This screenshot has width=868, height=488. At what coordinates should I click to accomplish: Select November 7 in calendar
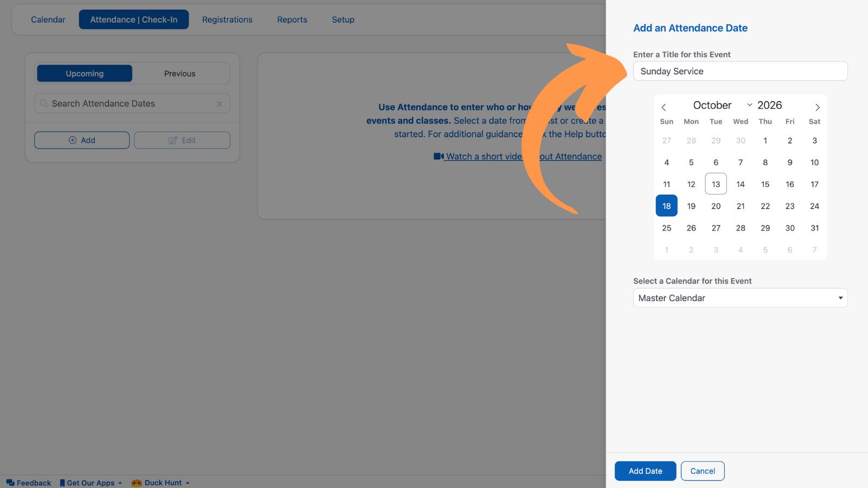coord(814,250)
